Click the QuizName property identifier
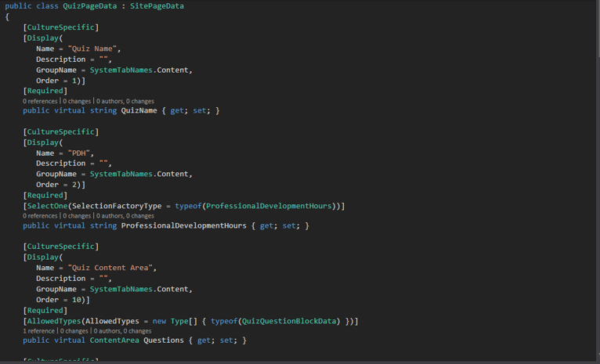 pyautogui.click(x=139, y=110)
